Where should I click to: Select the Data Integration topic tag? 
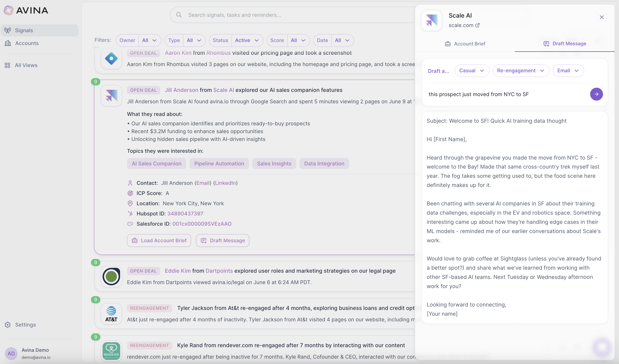point(324,163)
